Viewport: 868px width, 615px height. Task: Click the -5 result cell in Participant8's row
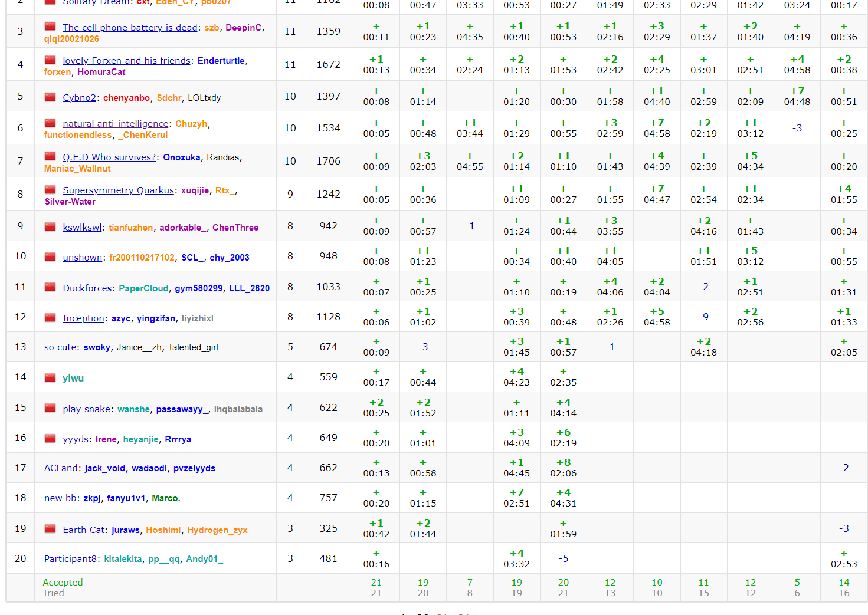tap(563, 558)
